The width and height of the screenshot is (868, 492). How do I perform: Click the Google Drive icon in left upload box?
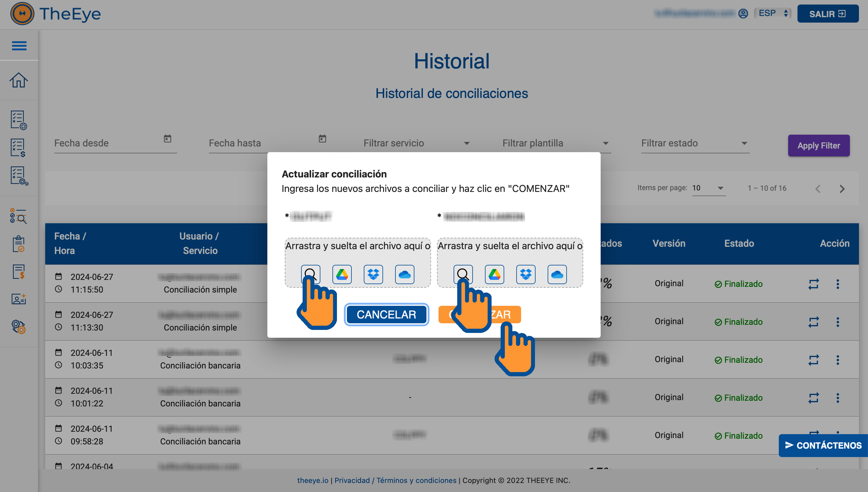click(x=342, y=274)
